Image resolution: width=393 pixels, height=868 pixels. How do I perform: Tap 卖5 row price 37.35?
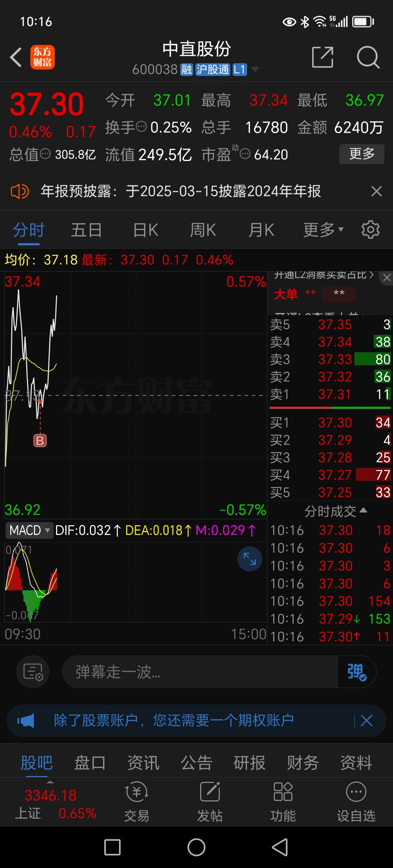tap(335, 324)
